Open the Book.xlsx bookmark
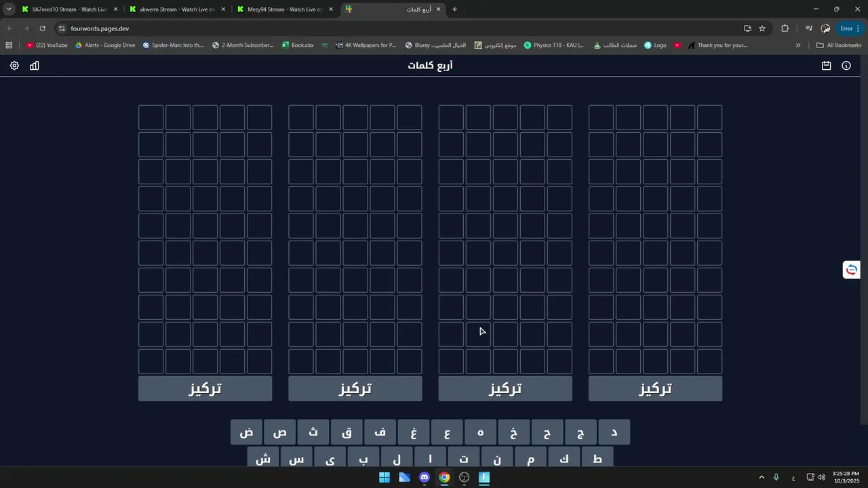 point(297,45)
